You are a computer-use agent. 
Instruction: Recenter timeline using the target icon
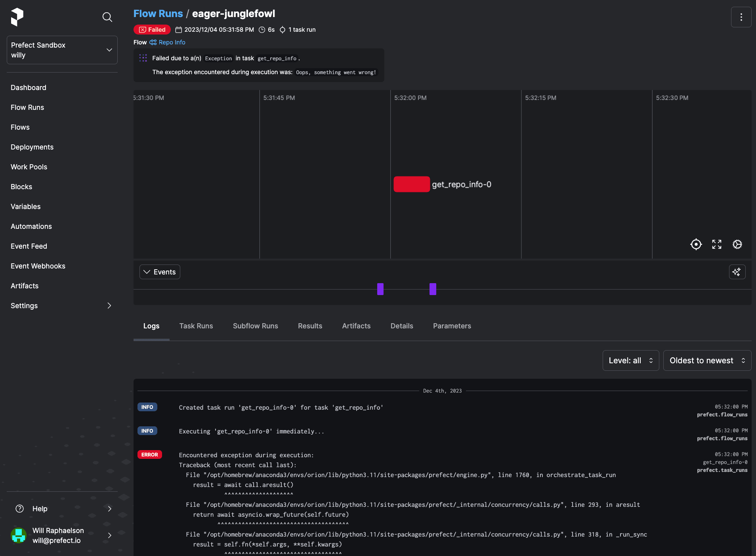coord(696,244)
